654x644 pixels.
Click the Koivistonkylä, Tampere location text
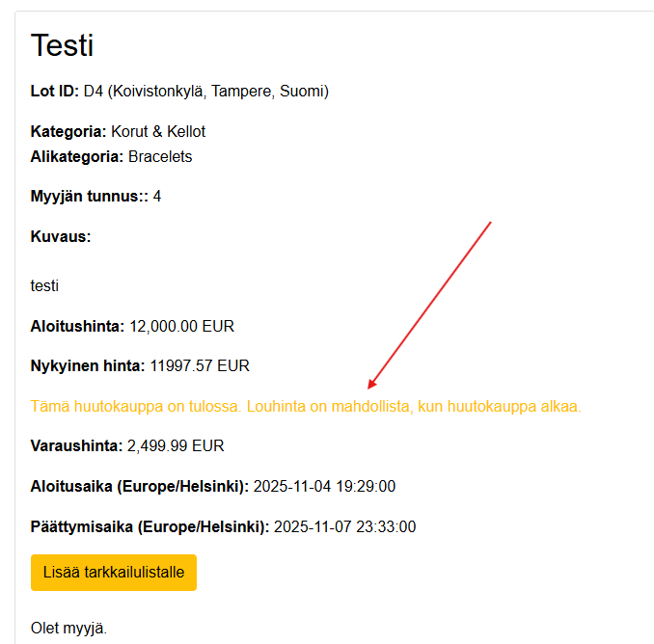pyautogui.click(x=218, y=92)
